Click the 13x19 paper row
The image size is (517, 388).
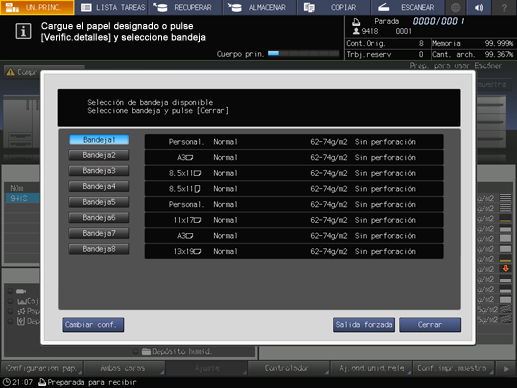pos(294,251)
